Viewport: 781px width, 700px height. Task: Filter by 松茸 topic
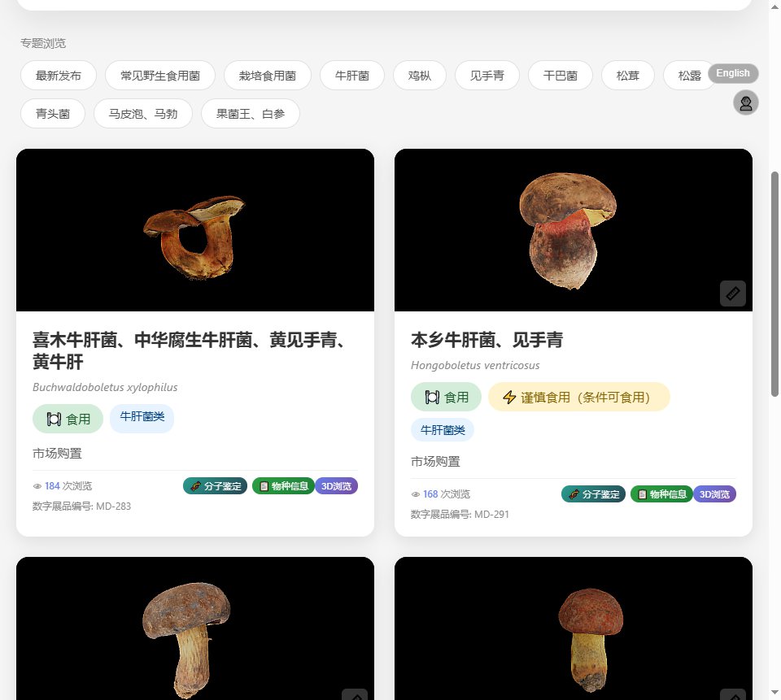click(627, 76)
